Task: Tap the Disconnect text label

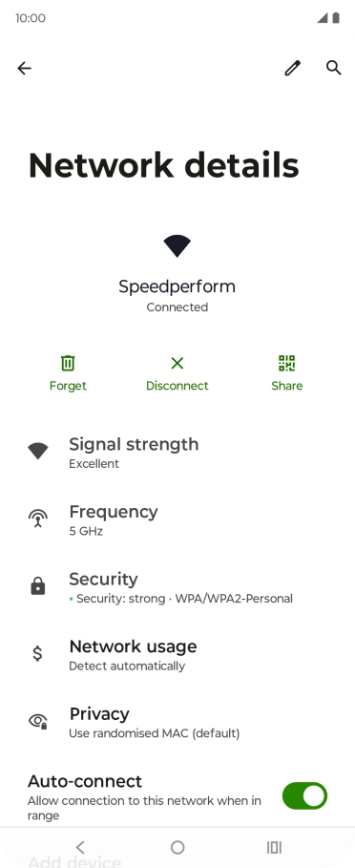Action: [177, 386]
